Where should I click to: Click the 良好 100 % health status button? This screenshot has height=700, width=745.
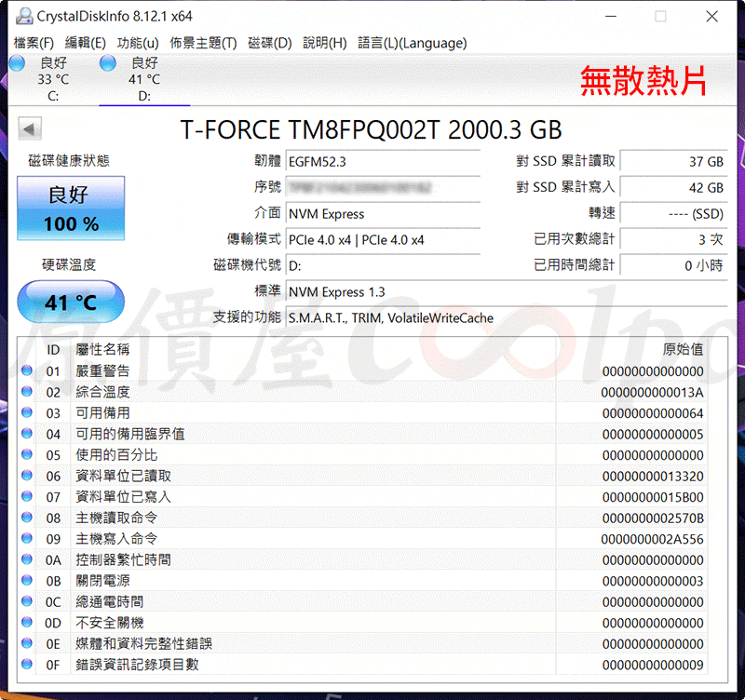click(x=72, y=209)
